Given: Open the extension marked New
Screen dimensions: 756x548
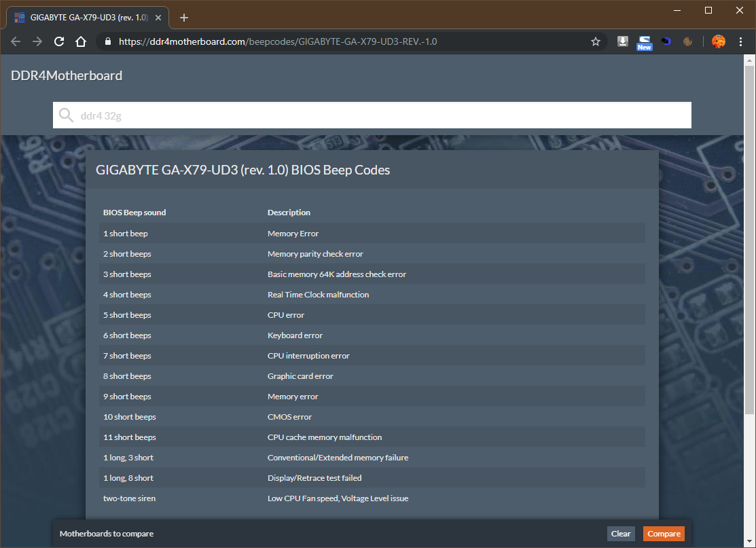Looking at the screenshot, I should [x=644, y=42].
